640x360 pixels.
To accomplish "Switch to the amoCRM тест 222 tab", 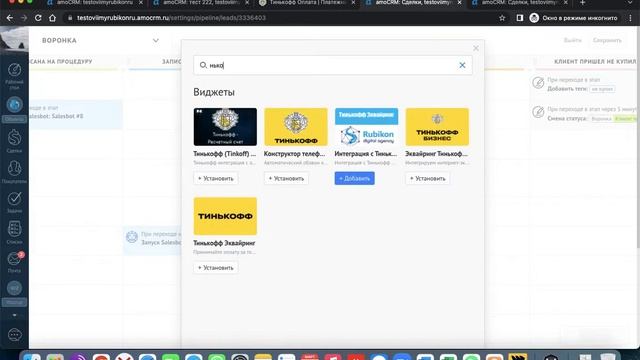I will pyautogui.click(x=201, y=3).
